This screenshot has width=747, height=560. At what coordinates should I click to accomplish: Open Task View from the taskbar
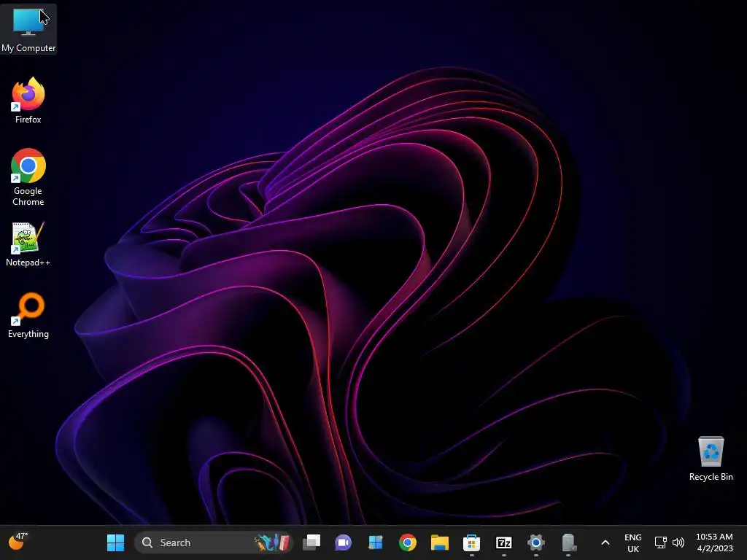click(x=311, y=542)
